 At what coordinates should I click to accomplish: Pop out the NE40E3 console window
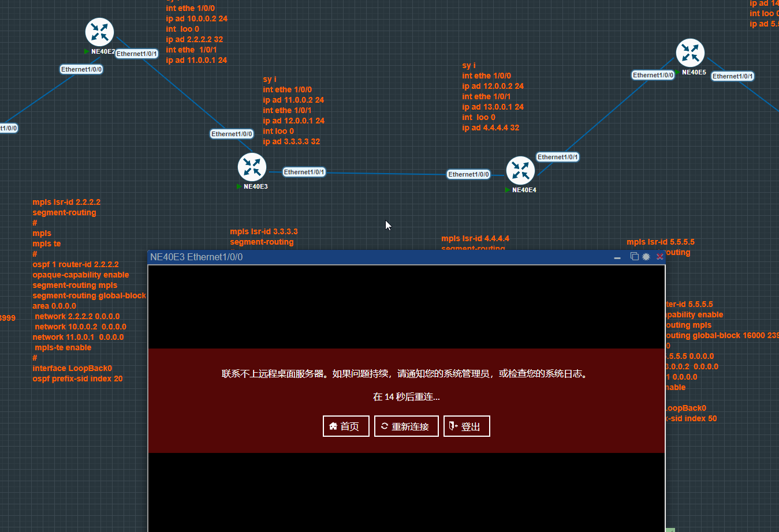634,257
